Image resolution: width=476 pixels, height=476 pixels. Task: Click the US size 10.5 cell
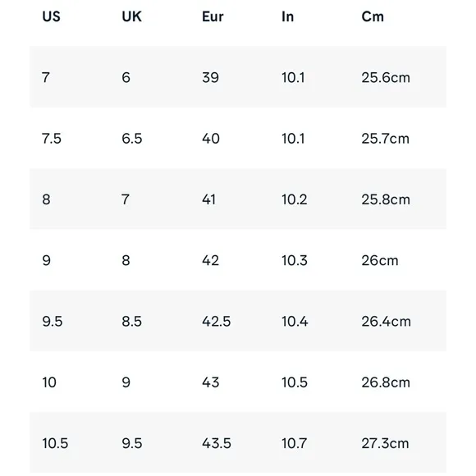click(x=55, y=443)
